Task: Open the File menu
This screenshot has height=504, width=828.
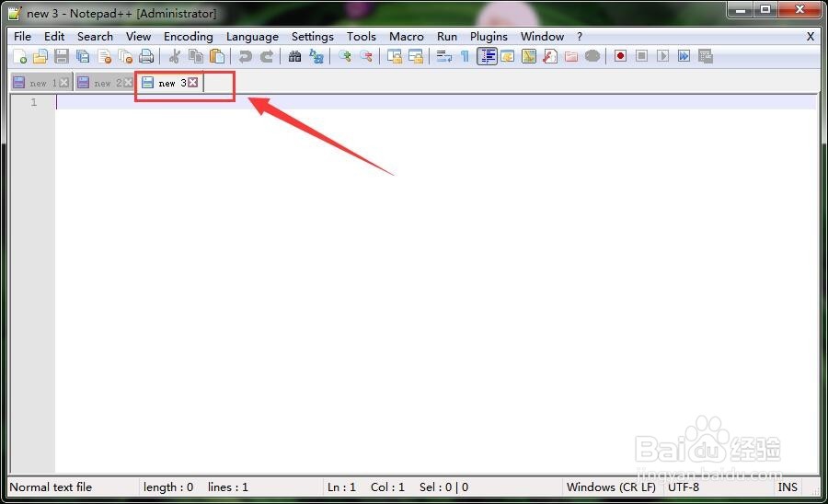Action: pos(22,37)
